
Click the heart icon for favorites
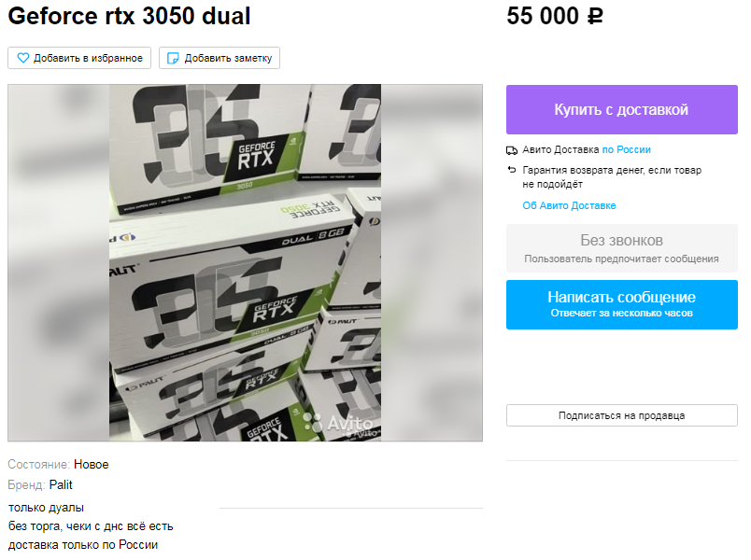click(x=23, y=58)
